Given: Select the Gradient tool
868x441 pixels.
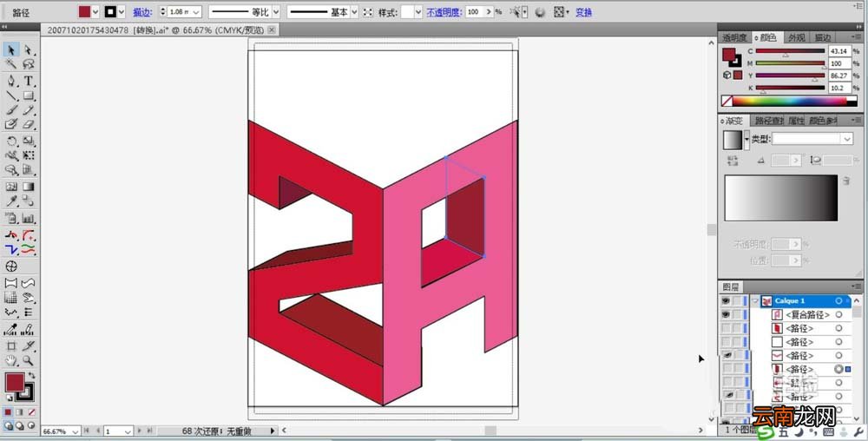Looking at the screenshot, I should (29, 187).
